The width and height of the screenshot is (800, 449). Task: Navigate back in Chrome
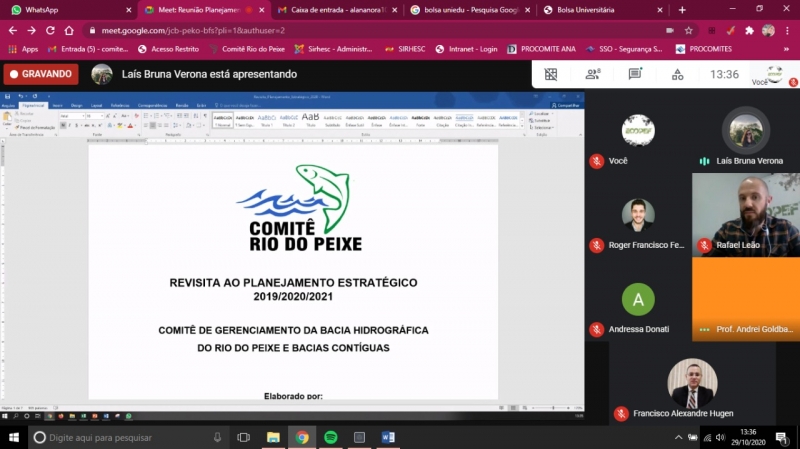click(13, 31)
